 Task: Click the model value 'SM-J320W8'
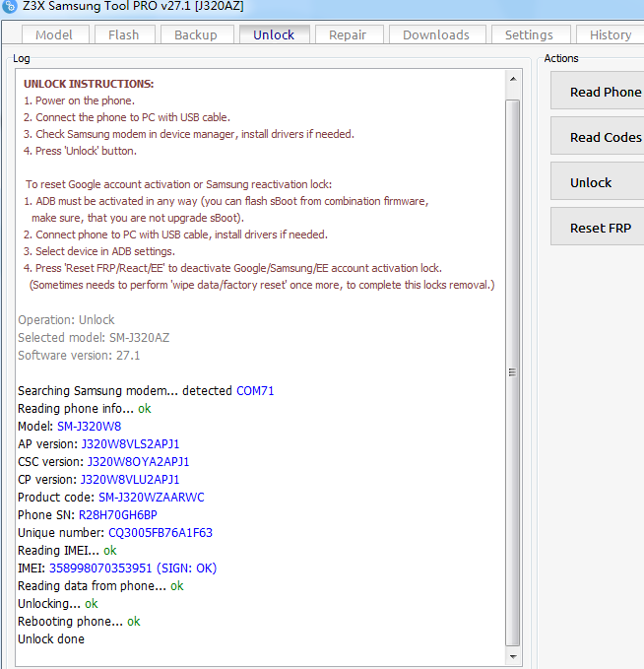(x=90, y=427)
